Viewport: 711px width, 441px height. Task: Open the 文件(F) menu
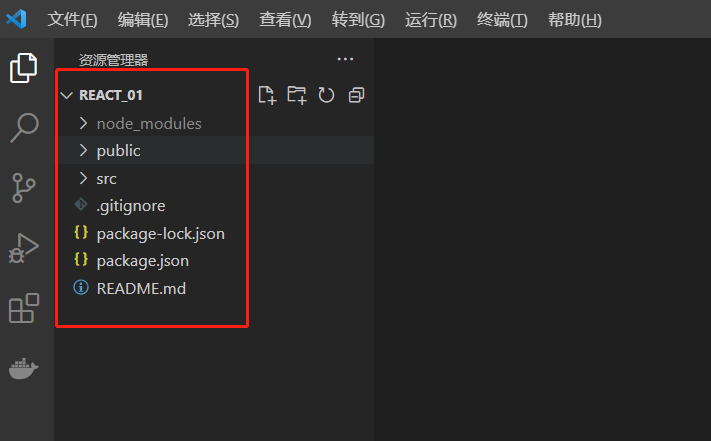click(72, 19)
